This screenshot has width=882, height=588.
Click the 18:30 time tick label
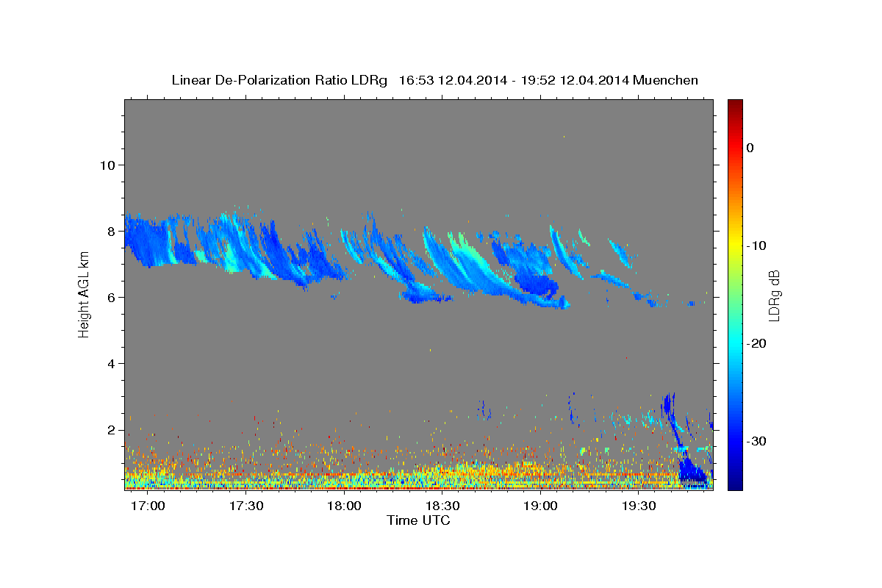(442, 506)
